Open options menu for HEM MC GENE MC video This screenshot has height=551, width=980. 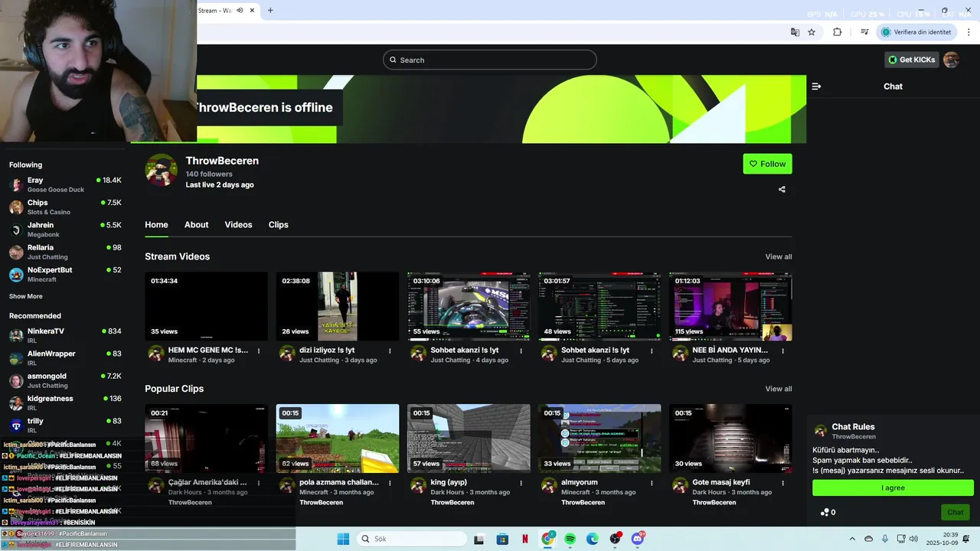259,350
